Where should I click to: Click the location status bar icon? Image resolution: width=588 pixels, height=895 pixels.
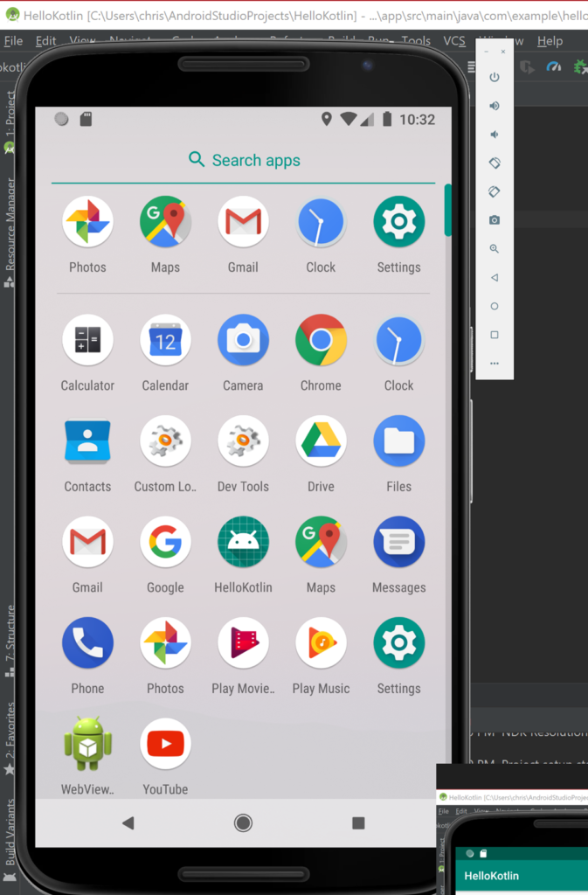(326, 119)
